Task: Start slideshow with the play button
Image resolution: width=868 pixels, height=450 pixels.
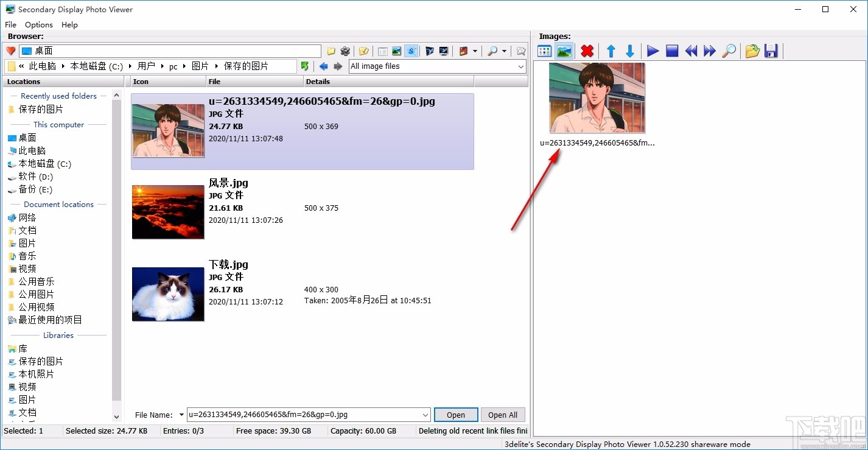Action: (653, 51)
